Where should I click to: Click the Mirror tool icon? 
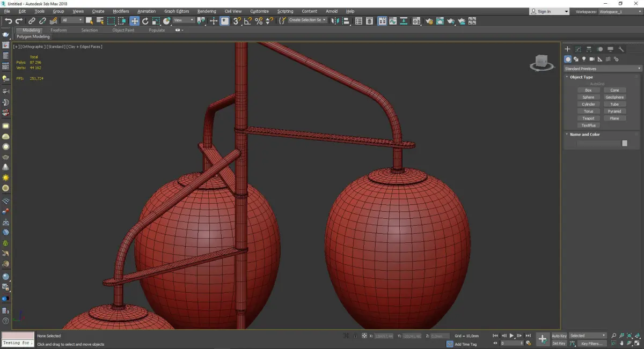[x=335, y=21]
